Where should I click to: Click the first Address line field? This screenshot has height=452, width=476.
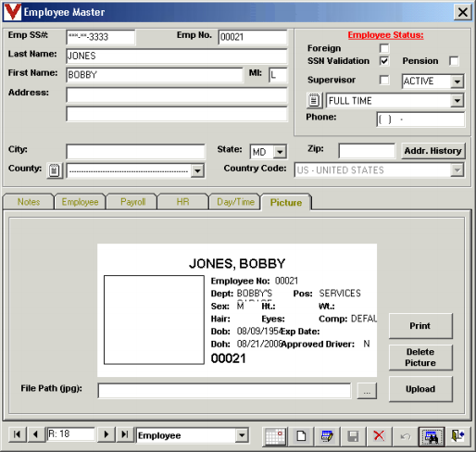177,95
